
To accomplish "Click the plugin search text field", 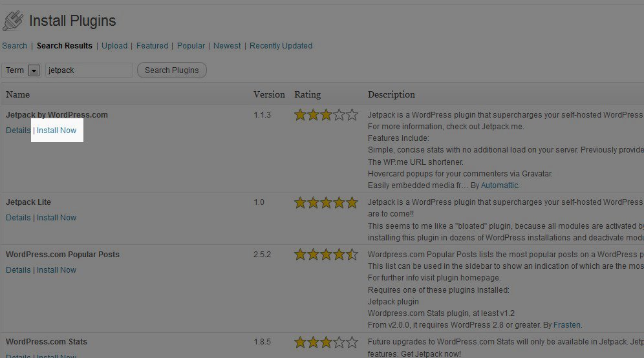I will point(89,70).
